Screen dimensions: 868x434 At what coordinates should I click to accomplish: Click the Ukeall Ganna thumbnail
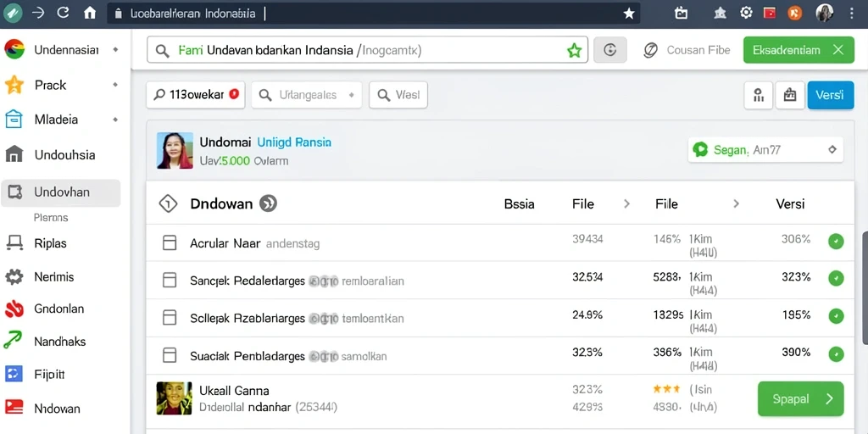coord(175,398)
